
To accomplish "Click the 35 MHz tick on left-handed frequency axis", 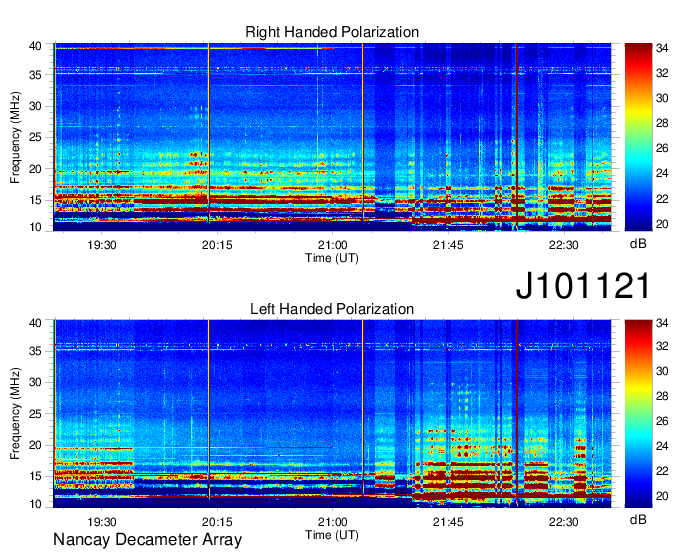I will pos(35,351).
